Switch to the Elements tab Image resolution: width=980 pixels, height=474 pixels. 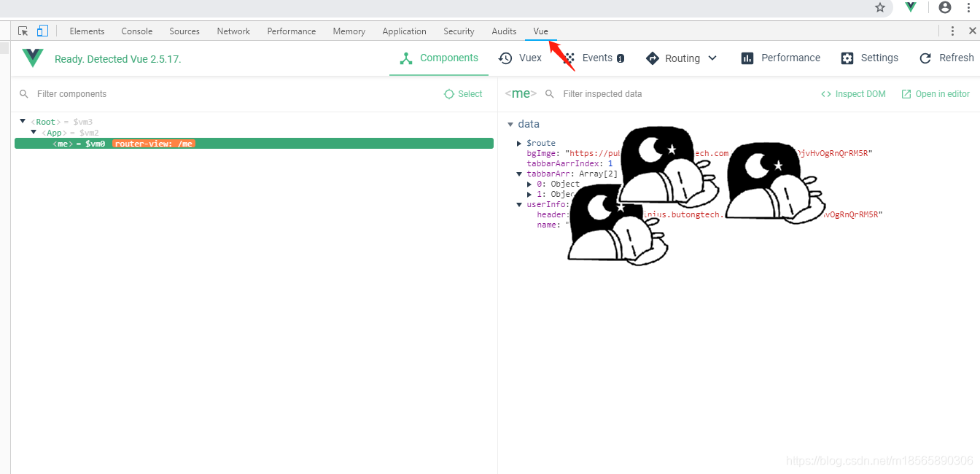click(87, 31)
